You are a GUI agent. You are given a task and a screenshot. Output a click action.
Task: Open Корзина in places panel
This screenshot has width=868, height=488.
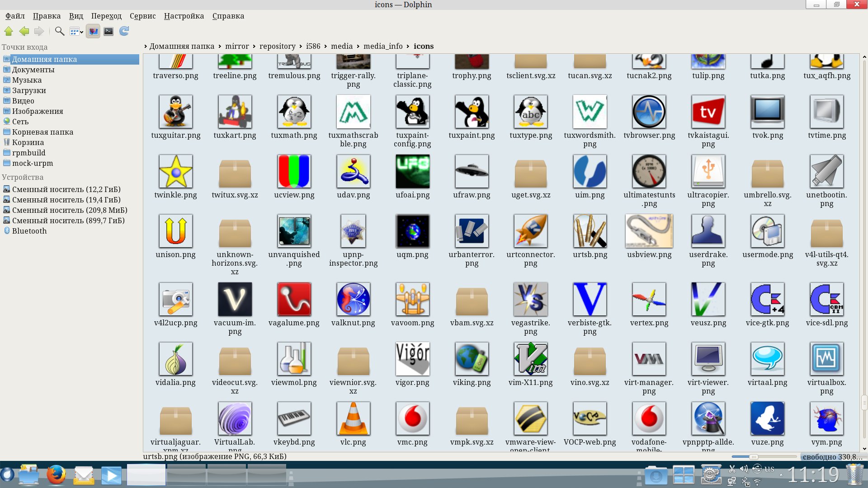28,142
